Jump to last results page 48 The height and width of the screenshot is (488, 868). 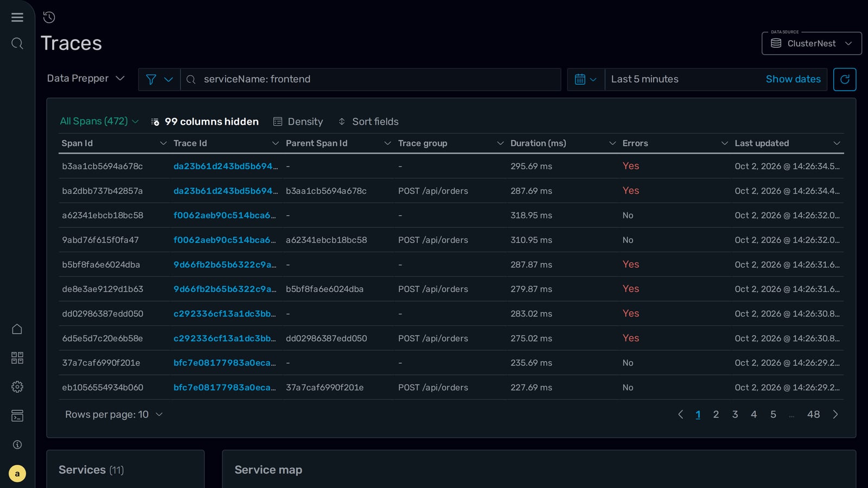pos(813,414)
